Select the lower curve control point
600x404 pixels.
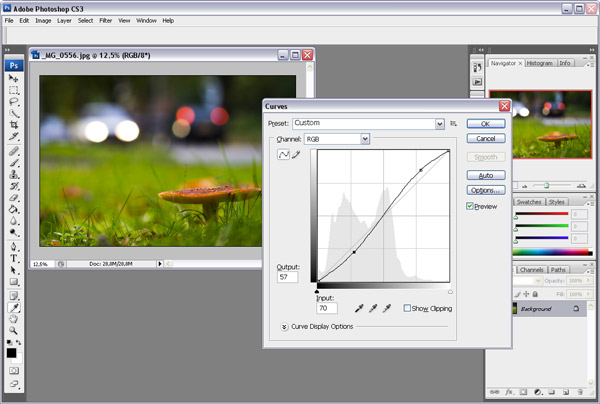pyautogui.click(x=354, y=252)
